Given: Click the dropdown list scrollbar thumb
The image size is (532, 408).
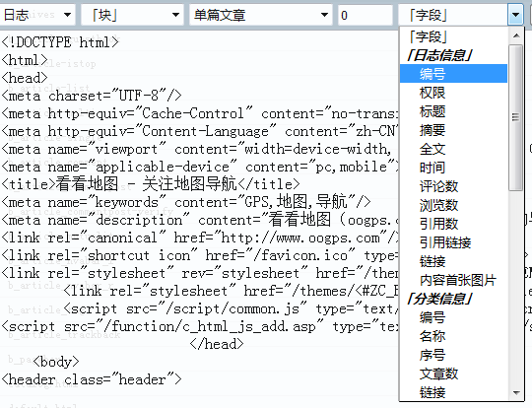Looking at the screenshot, I should pos(516,117).
